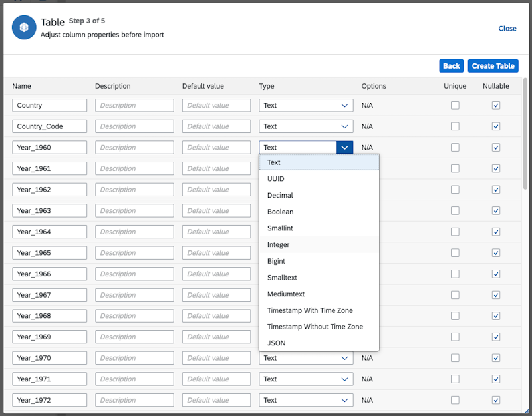Check Unique box for Year_1971 row
This screenshot has height=416, width=532.
click(455, 379)
